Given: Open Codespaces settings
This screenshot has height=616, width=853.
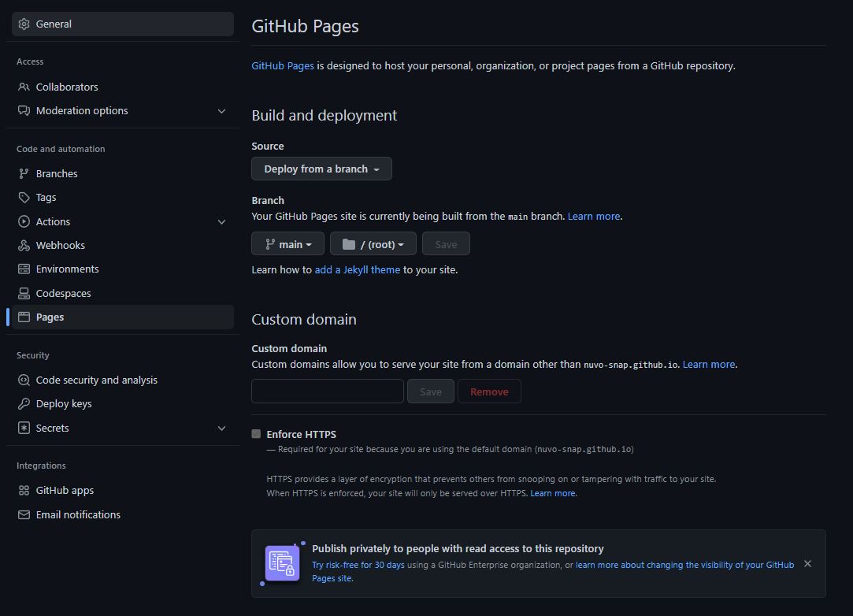Looking at the screenshot, I should coord(123,293).
